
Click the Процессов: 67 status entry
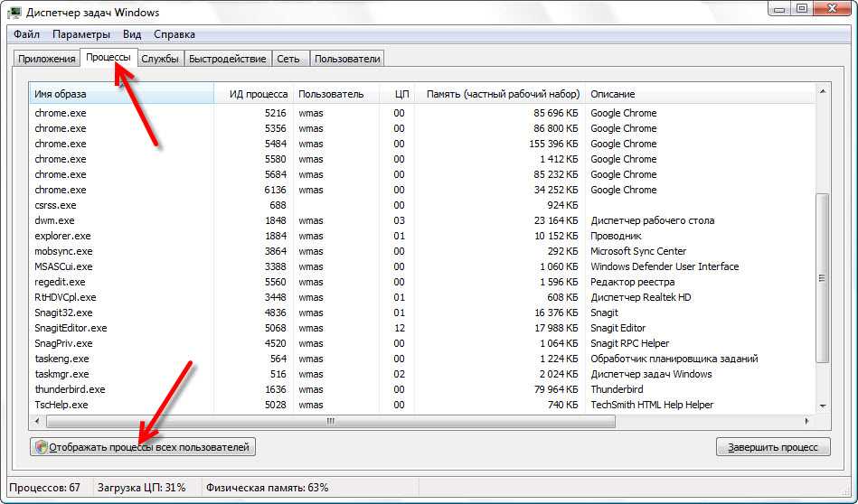[45, 488]
